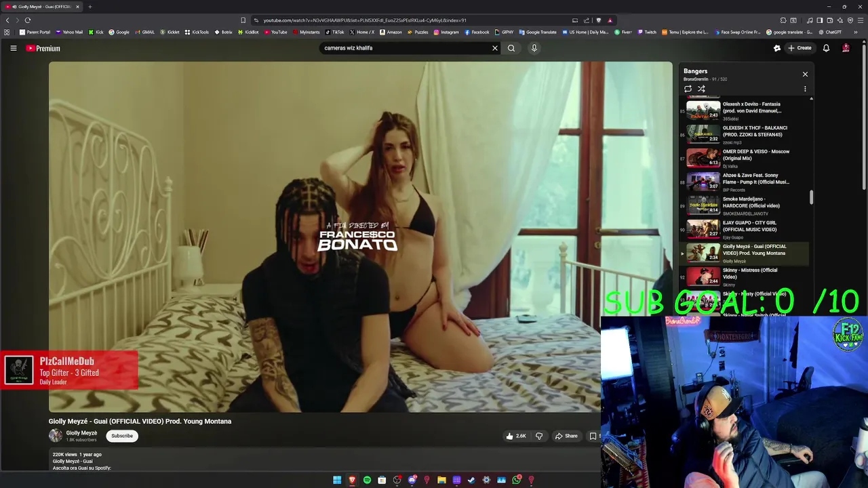This screenshot has width=868, height=488.
Task: Open ChatGPT bookmark
Action: [830, 32]
